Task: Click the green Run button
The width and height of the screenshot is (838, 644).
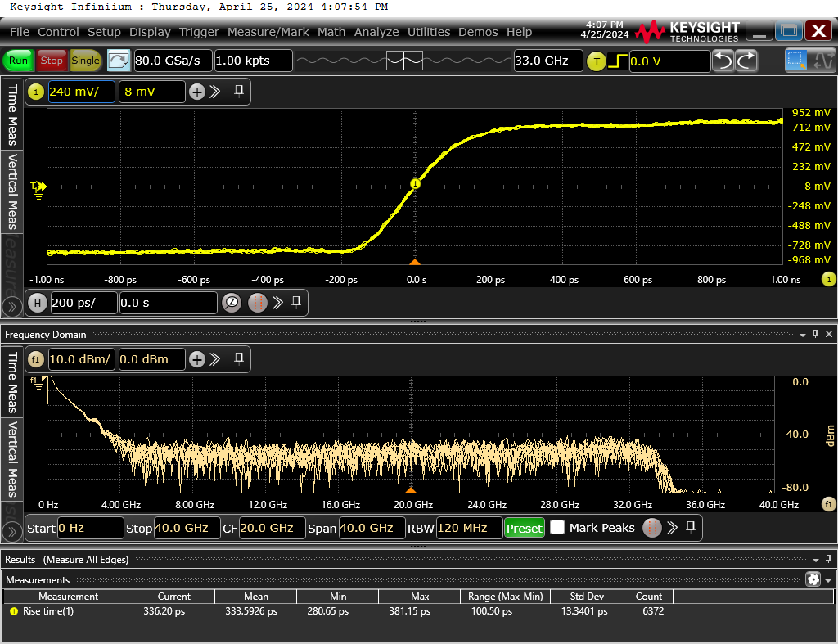Action: point(18,61)
